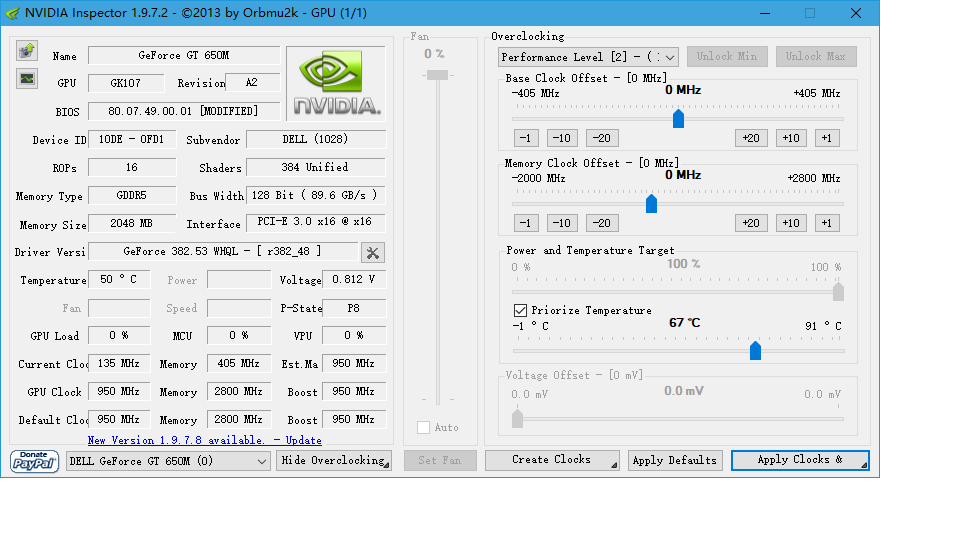Click the Temperature value 50 °C
Viewport: 960px width, 540px height.
click(x=119, y=280)
